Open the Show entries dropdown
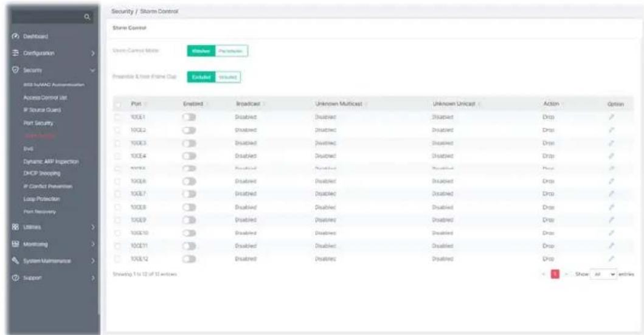644x335 pixels. point(604,274)
